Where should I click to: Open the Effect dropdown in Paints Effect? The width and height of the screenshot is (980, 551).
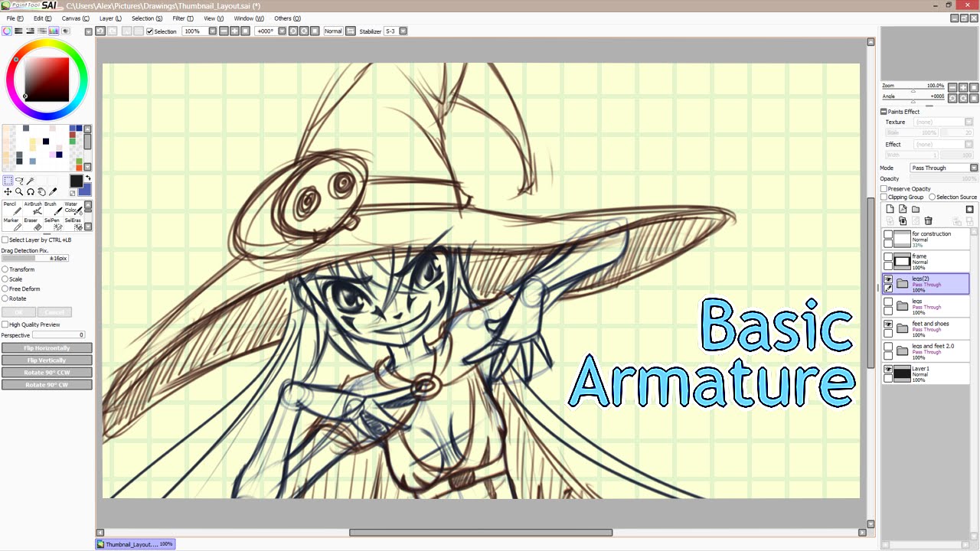[x=943, y=145]
